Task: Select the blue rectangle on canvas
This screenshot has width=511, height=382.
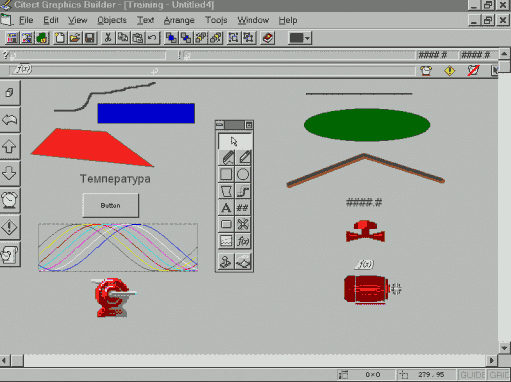Action: click(x=146, y=113)
